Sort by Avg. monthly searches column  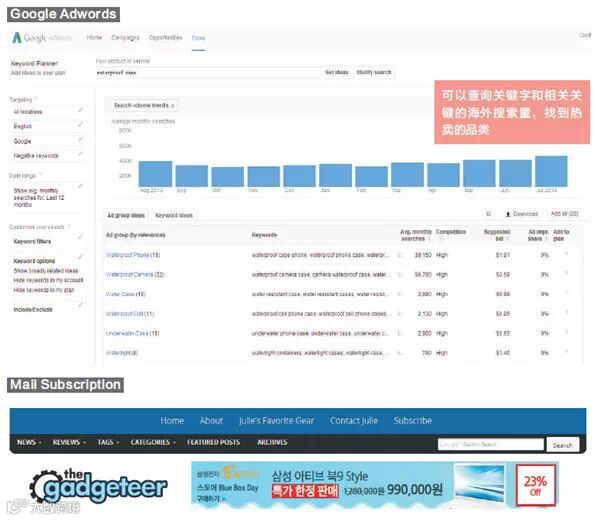click(416, 235)
